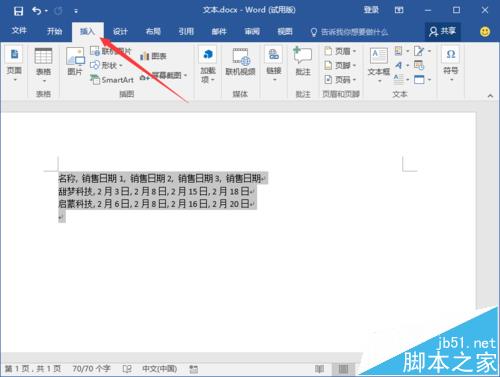Change language via 中文(中国) in status bar
500x377 pixels.
159,369
